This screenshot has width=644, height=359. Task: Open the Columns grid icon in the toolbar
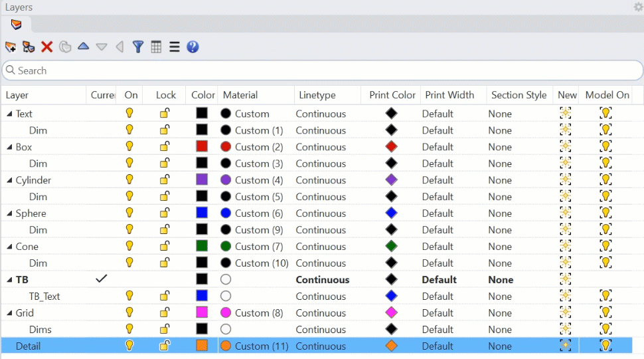pos(156,47)
